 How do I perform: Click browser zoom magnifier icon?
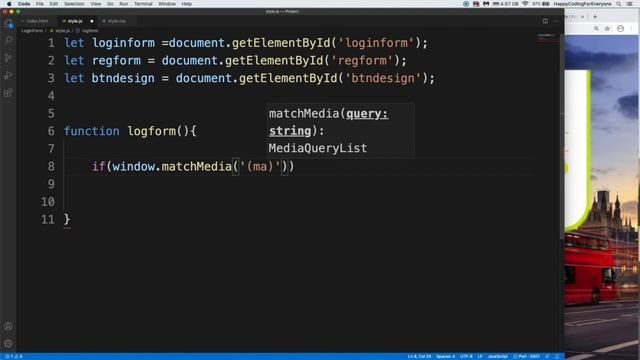pyautogui.click(x=596, y=29)
